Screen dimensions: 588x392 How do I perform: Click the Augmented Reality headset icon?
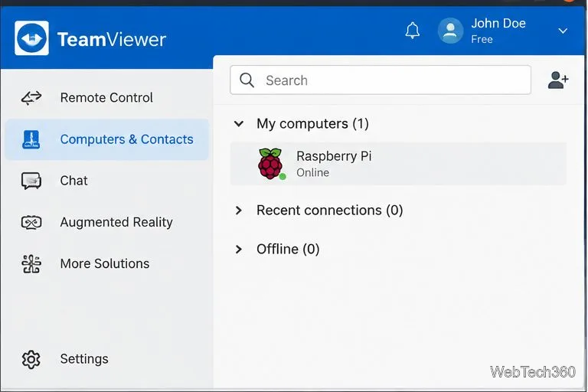point(31,223)
